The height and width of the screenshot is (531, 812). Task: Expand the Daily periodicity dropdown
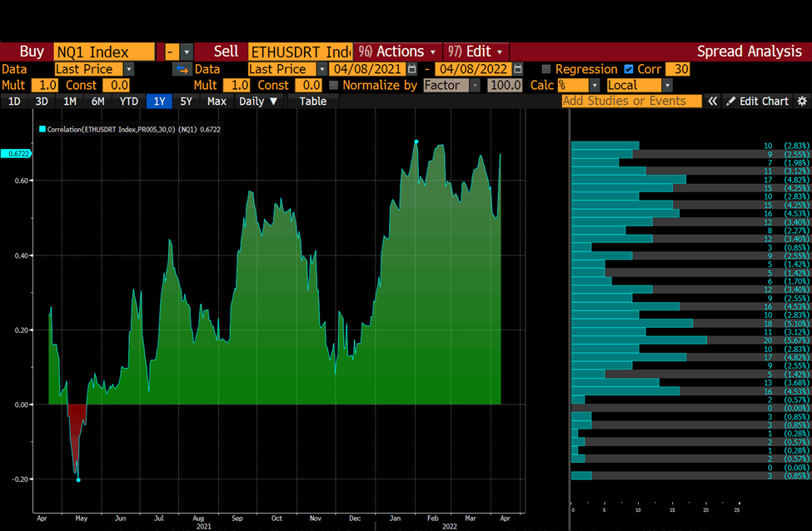[x=258, y=101]
